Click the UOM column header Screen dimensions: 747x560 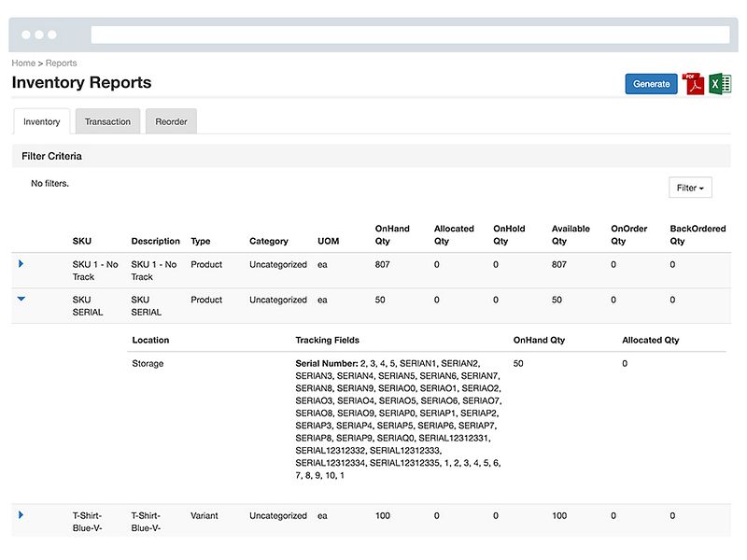coord(329,241)
